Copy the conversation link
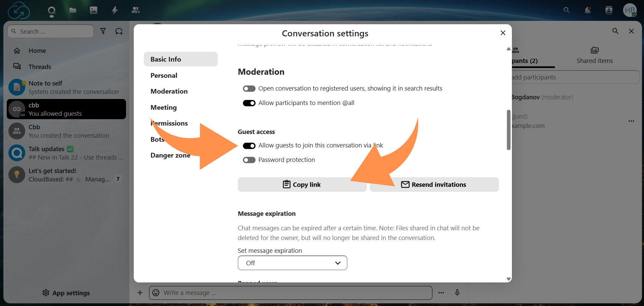 [x=301, y=184]
